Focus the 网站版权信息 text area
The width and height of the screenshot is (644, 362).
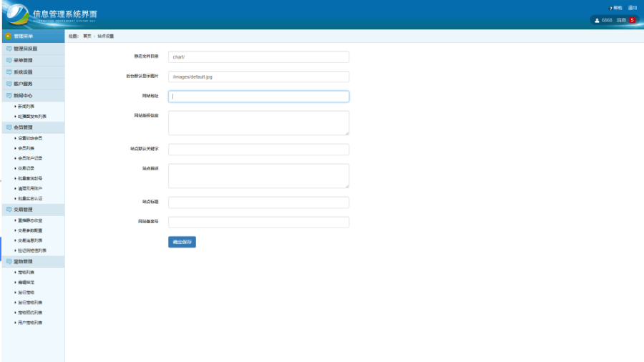pos(258,122)
